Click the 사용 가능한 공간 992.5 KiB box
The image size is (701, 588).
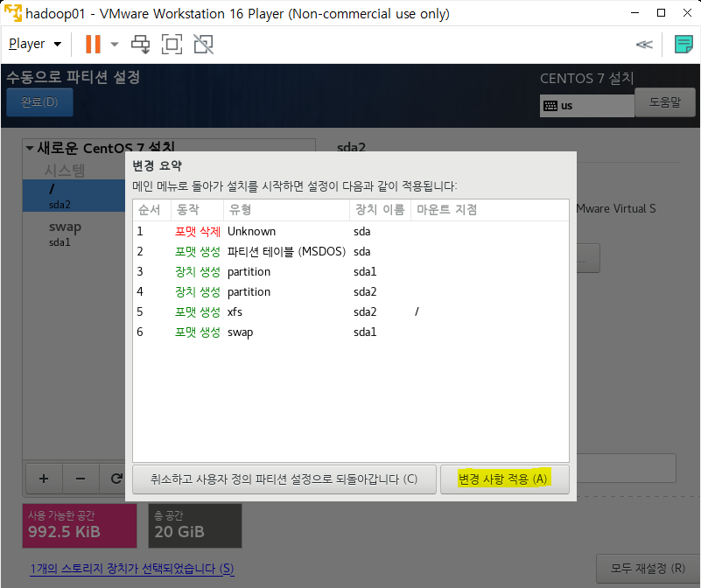[80, 526]
